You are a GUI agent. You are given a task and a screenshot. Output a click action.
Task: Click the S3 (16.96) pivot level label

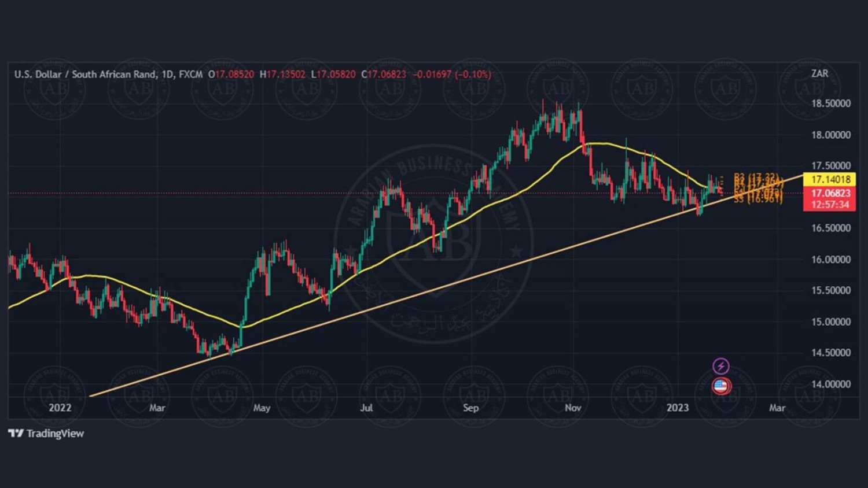(x=758, y=199)
